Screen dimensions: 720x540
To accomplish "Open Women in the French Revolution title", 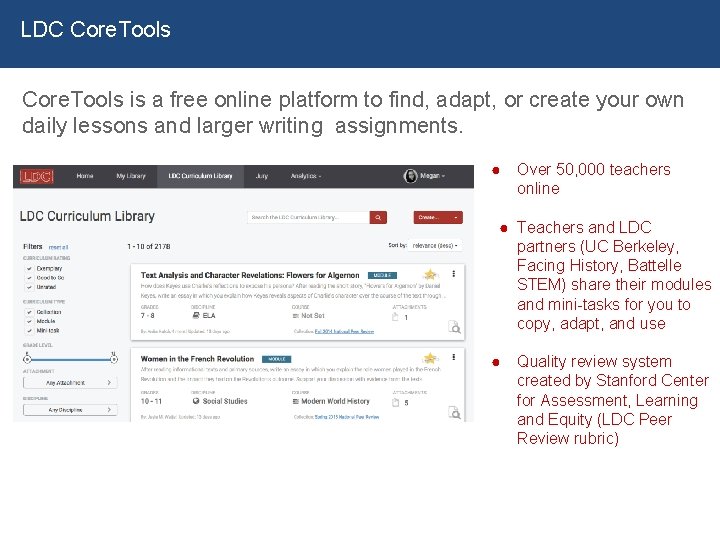I will tap(197, 359).
